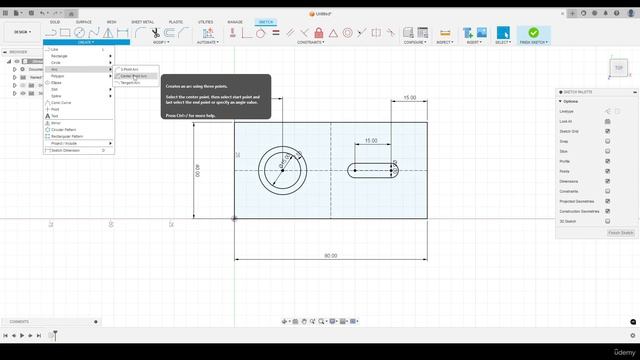Open the data panel grid icon
640x360 pixels.
[5, 13]
